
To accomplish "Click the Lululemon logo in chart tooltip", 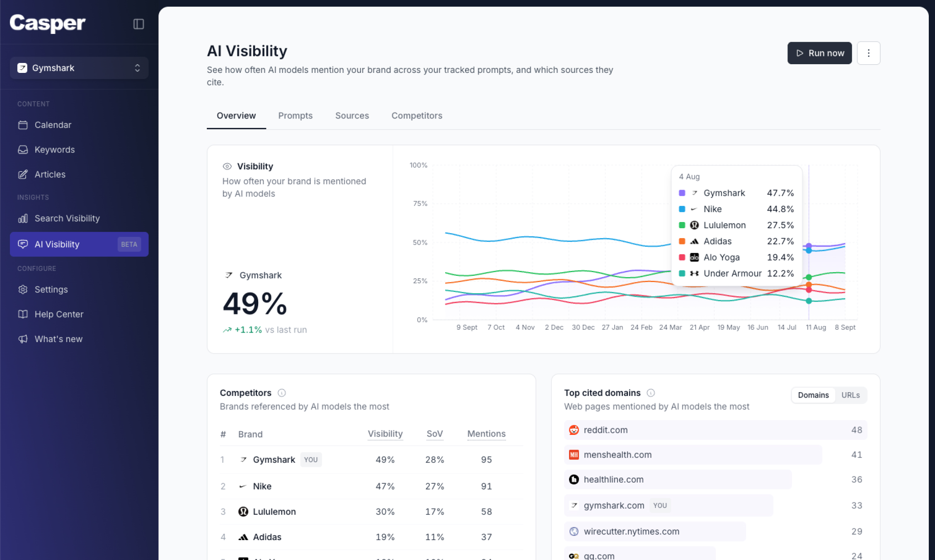I will (x=694, y=225).
